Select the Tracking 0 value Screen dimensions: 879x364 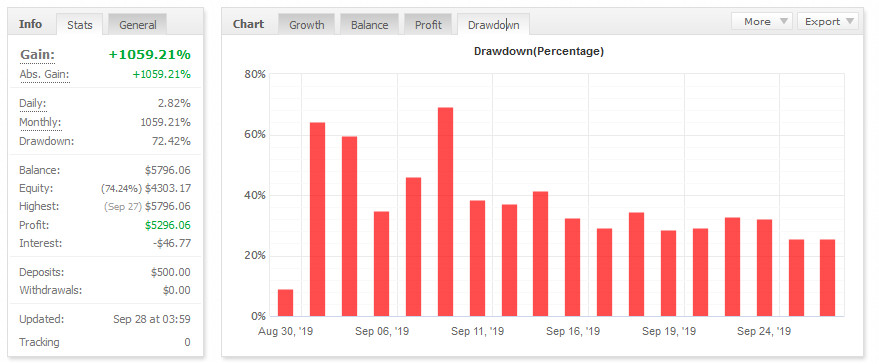tap(187, 342)
